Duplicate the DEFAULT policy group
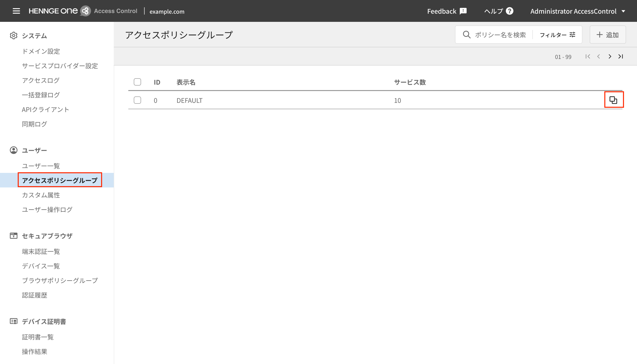Screen dimensions: 637x364 613,100
